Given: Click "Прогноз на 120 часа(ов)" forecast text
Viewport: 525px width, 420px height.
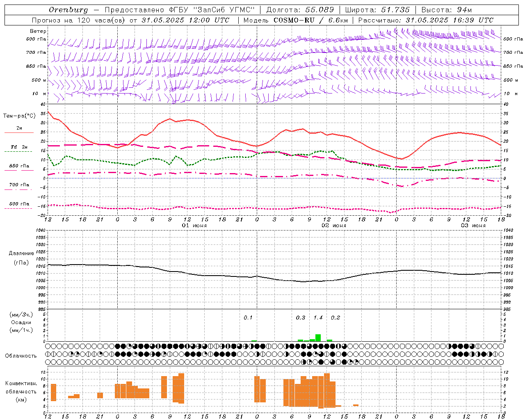Looking at the screenshot, I should tap(79, 20).
